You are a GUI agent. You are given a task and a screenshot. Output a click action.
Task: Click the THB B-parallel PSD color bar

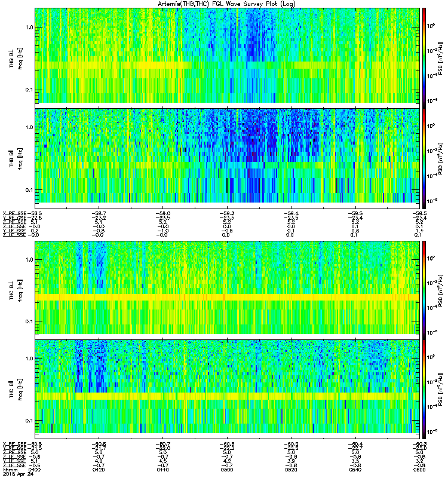coord(424,158)
